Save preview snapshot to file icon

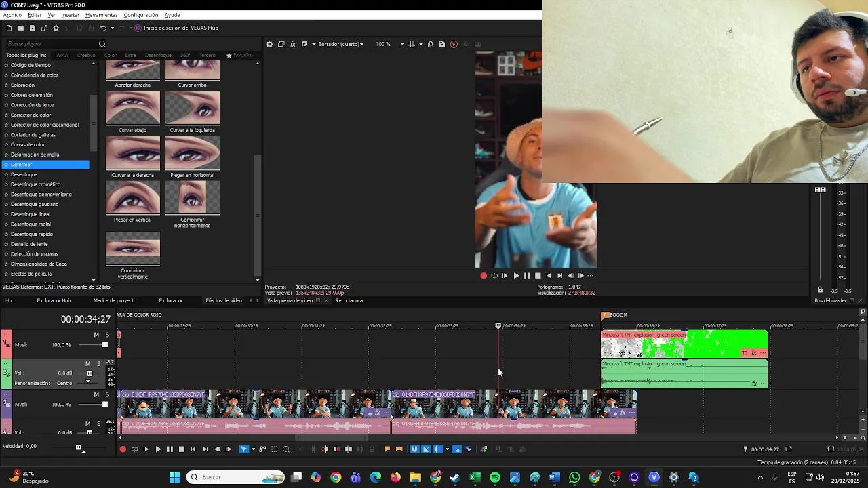[441, 44]
